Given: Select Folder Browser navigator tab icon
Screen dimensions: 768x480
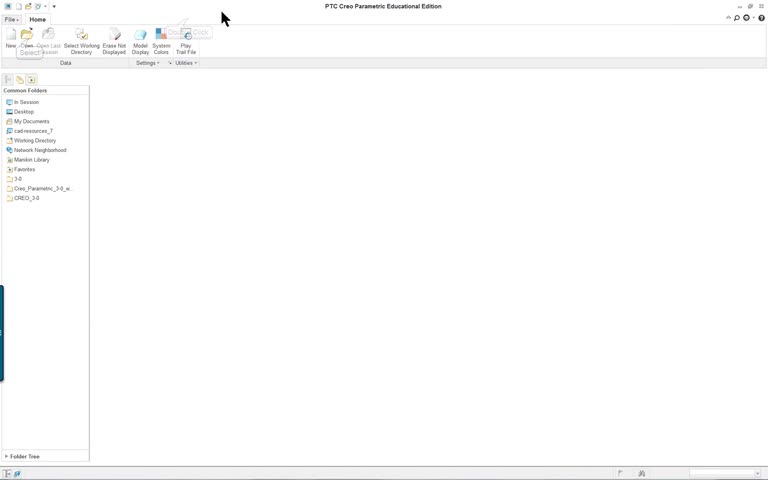Looking at the screenshot, I should click(20, 79).
